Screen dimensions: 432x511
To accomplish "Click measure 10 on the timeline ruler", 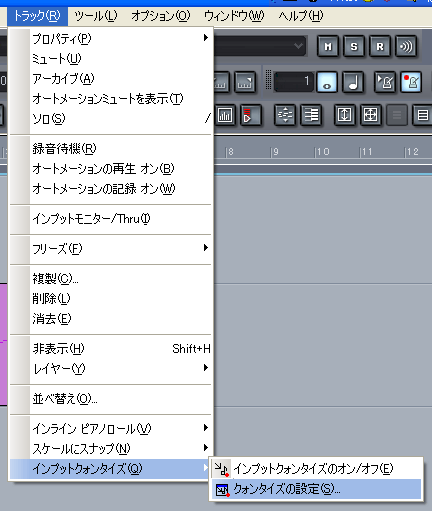I will pyautogui.click(x=322, y=152).
